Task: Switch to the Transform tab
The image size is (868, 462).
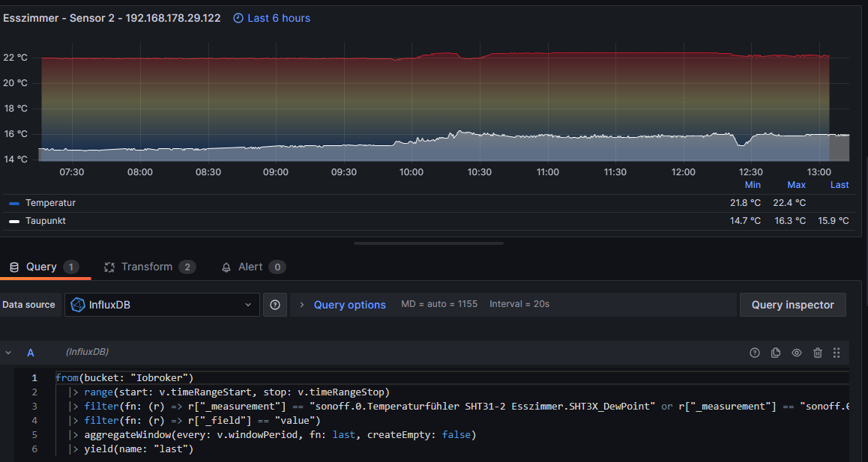Action: pos(147,267)
